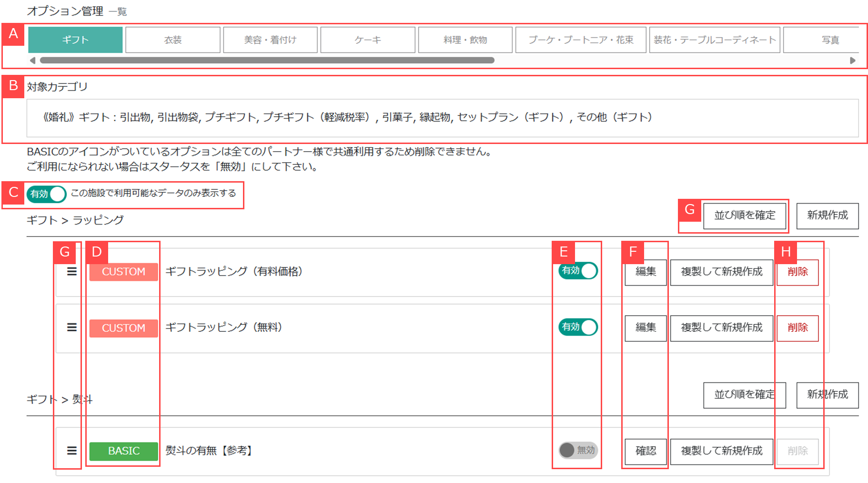Open the ブーケ・ブートニア・花束 tab
This screenshot has width=868, height=483.
pos(580,40)
